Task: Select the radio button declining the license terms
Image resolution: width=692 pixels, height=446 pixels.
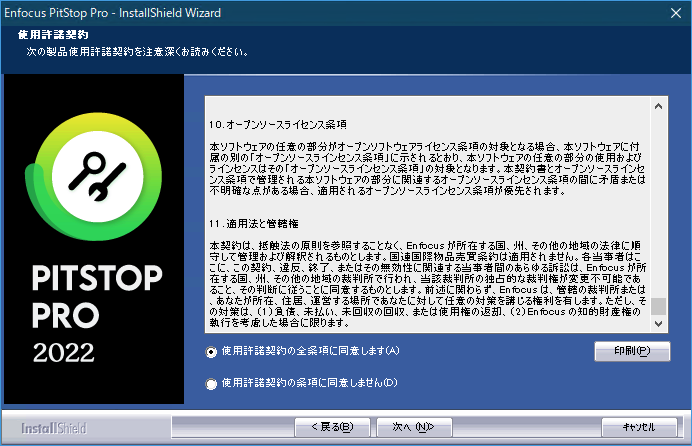Action: coord(211,384)
